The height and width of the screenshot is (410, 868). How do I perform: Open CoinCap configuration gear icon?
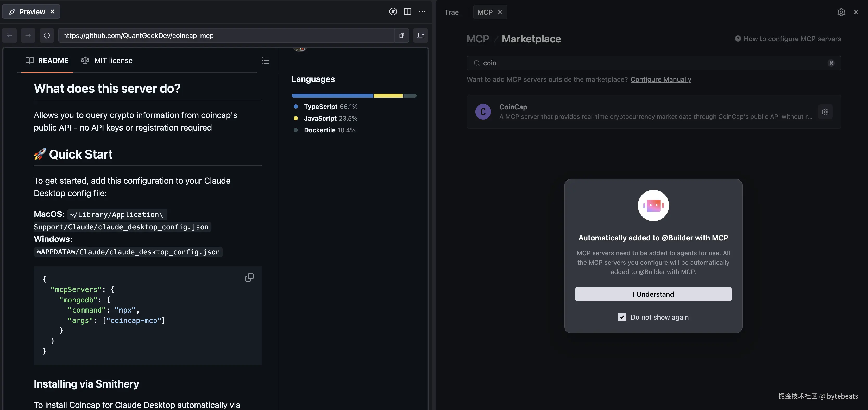pos(825,112)
